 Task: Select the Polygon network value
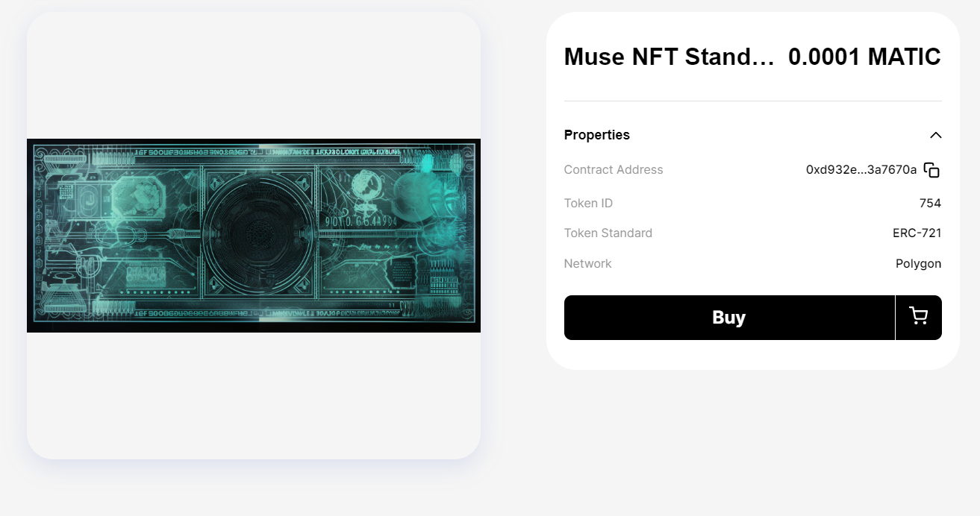[x=918, y=263]
